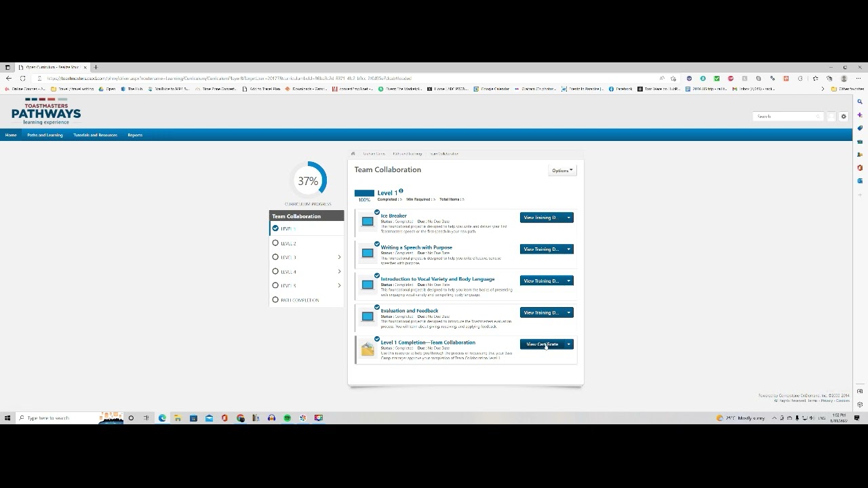Go to the breadcrumb home icon
Screen dimensions: 868x488
click(x=353, y=154)
